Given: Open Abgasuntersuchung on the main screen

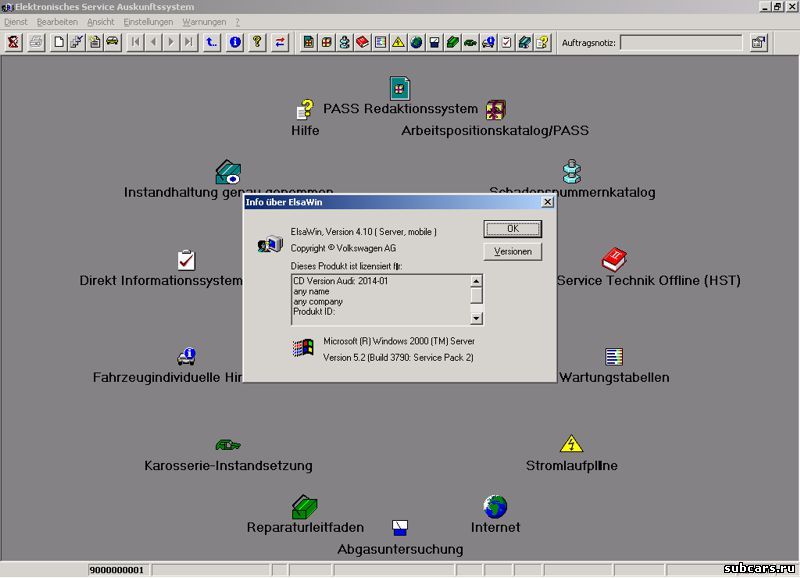Looking at the screenshot, I should tap(400, 538).
